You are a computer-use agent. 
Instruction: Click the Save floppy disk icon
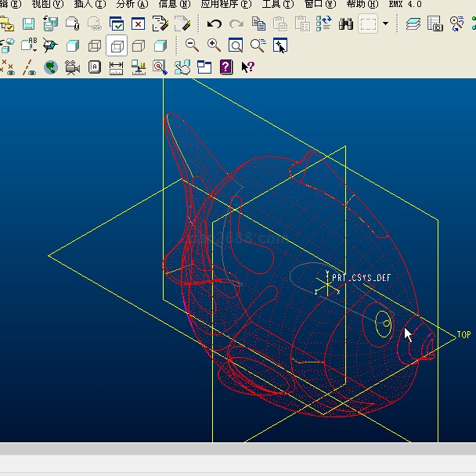click(28, 24)
